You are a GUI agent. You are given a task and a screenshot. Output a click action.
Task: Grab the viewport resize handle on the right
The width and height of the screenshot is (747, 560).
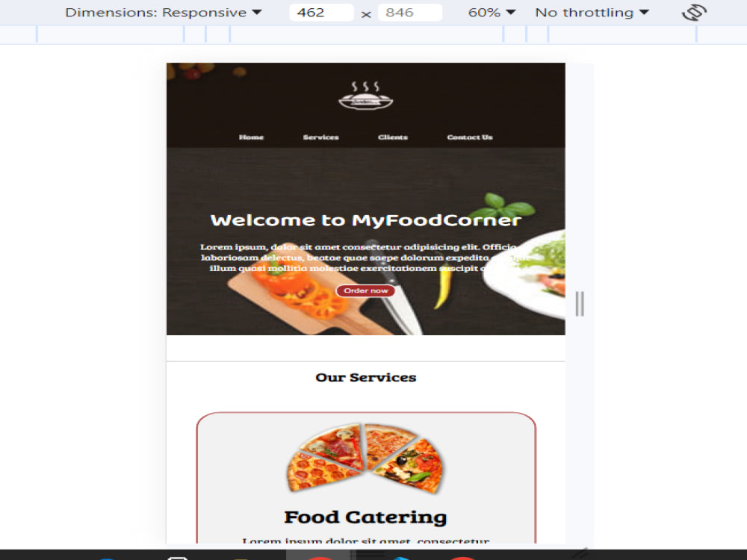point(580,304)
